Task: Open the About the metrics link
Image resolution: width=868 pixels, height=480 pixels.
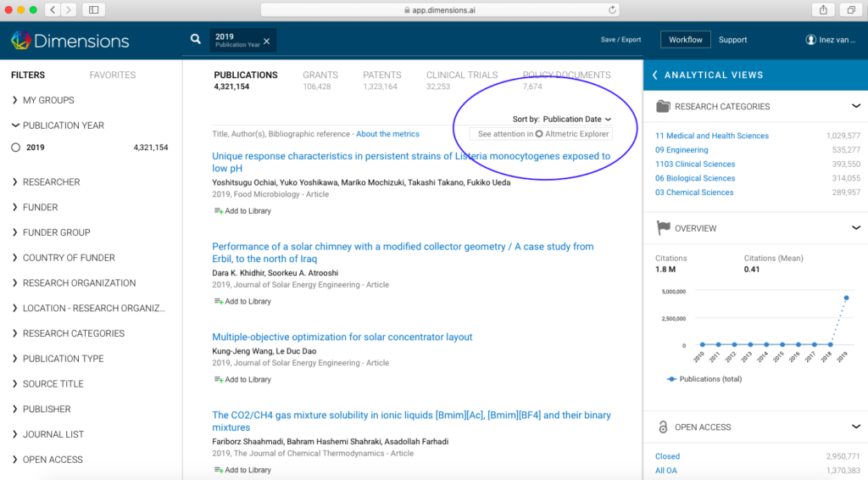Action: click(x=387, y=134)
